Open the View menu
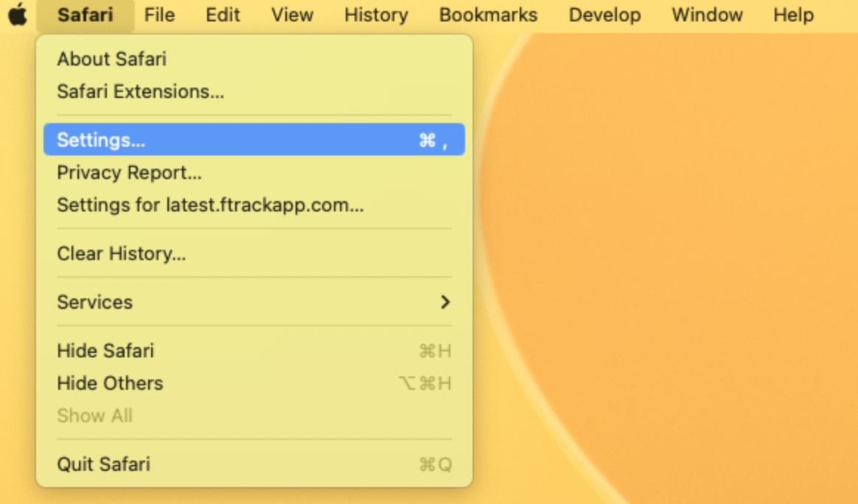The width and height of the screenshot is (858, 504). (x=292, y=15)
